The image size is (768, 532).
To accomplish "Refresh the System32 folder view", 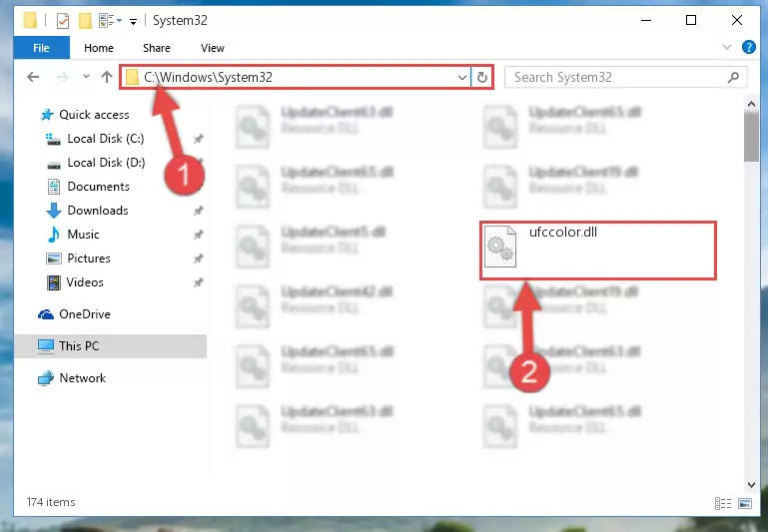I will click(482, 77).
